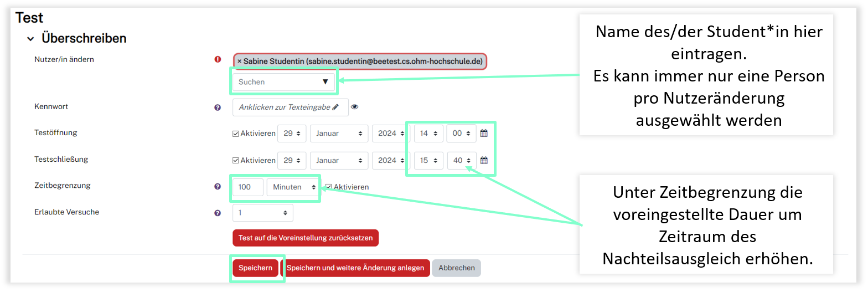Click pencil icon in Kennwort field

(x=335, y=107)
